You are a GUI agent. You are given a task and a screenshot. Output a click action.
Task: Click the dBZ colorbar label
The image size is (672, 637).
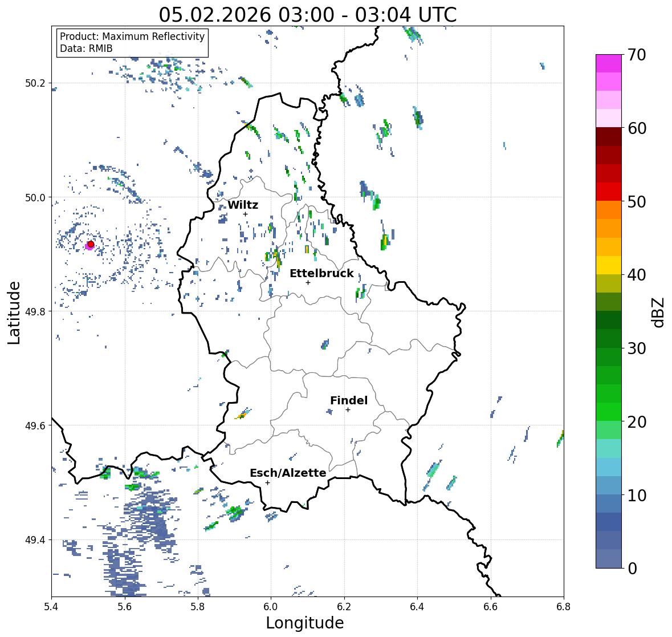[x=659, y=313]
